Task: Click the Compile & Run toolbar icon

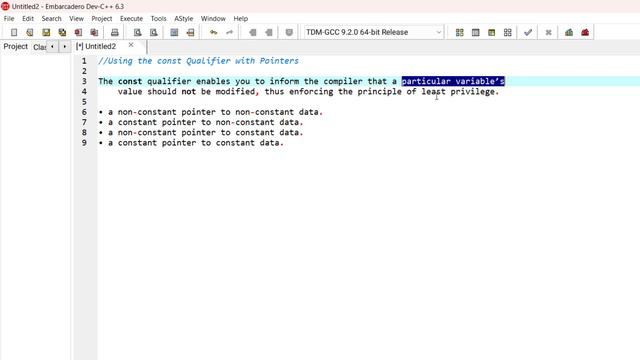Action: click(x=491, y=32)
